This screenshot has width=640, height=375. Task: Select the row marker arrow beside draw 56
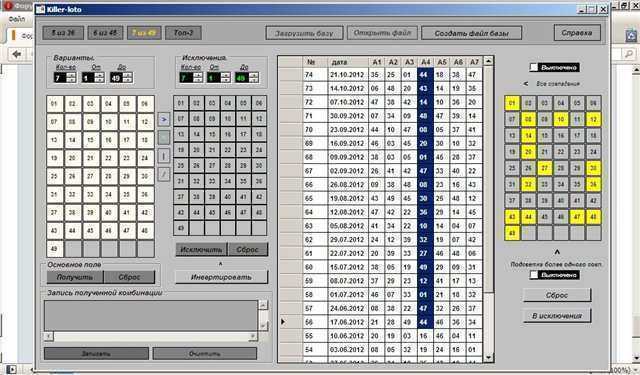pyautogui.click(x=283, y=322)
